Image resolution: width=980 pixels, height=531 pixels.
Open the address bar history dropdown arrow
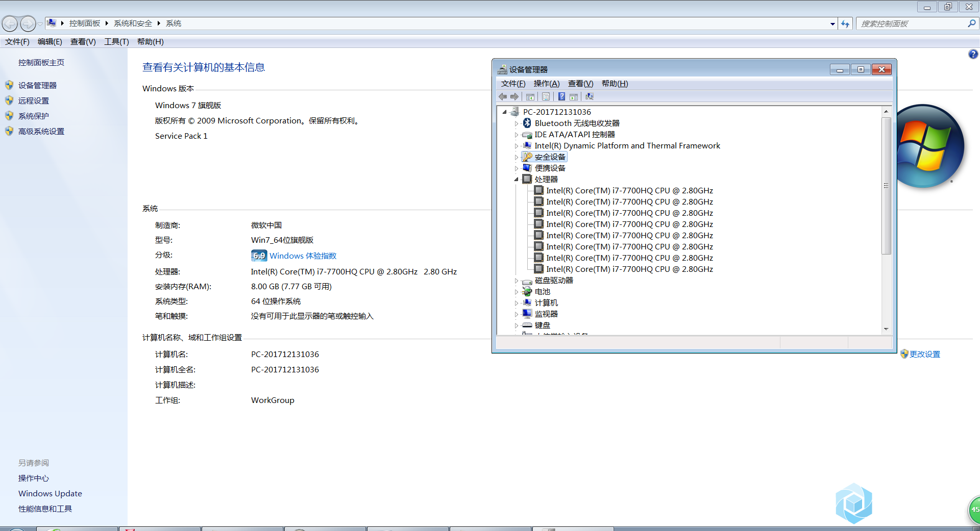[832, 24]
